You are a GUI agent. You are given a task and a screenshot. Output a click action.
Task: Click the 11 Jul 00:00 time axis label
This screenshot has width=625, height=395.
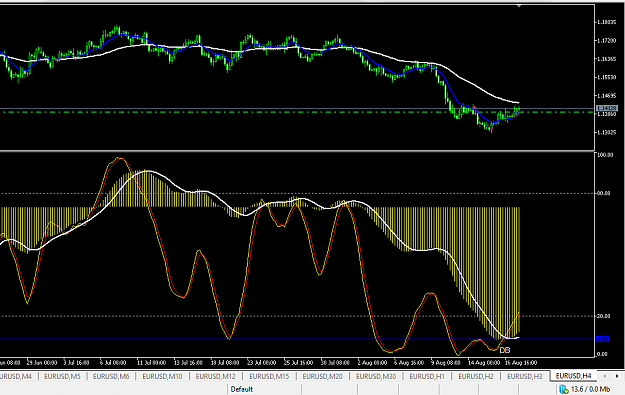(x=151, y=363)
